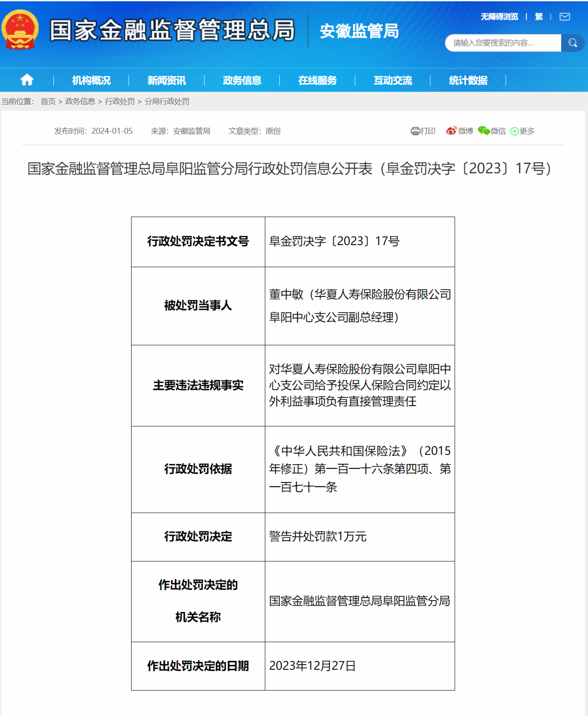Go to the home page icon
This screenshot has width=588, height=716.
point(27,80)
